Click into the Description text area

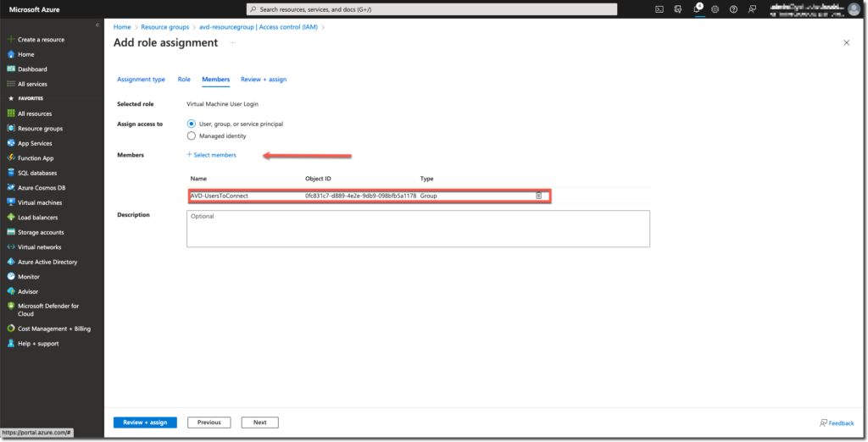(418, 229)
